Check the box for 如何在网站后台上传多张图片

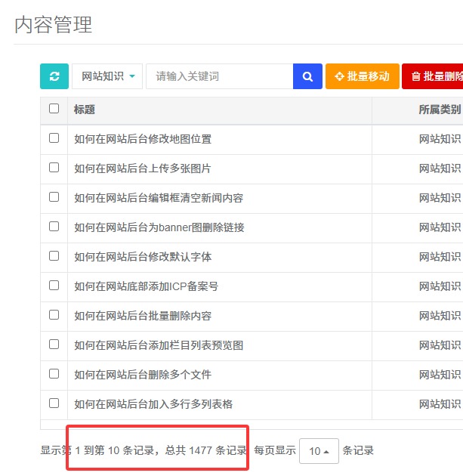coord(54,168)
